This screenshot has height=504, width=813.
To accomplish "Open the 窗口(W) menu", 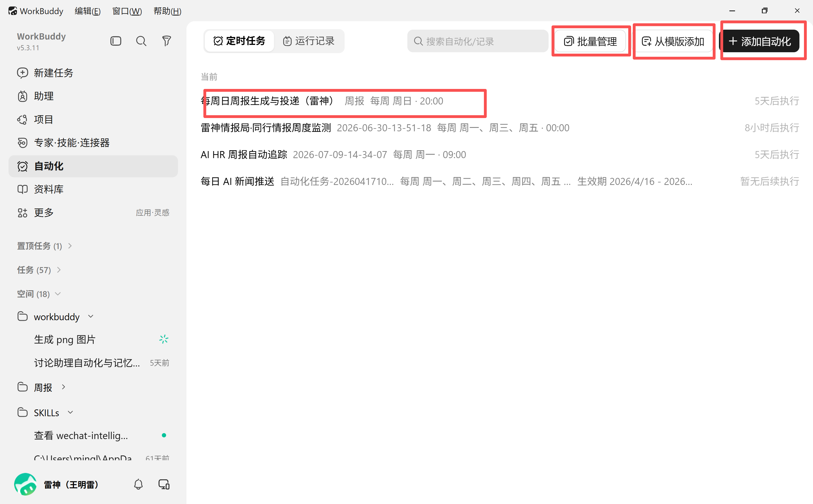I will coord(127,11).
